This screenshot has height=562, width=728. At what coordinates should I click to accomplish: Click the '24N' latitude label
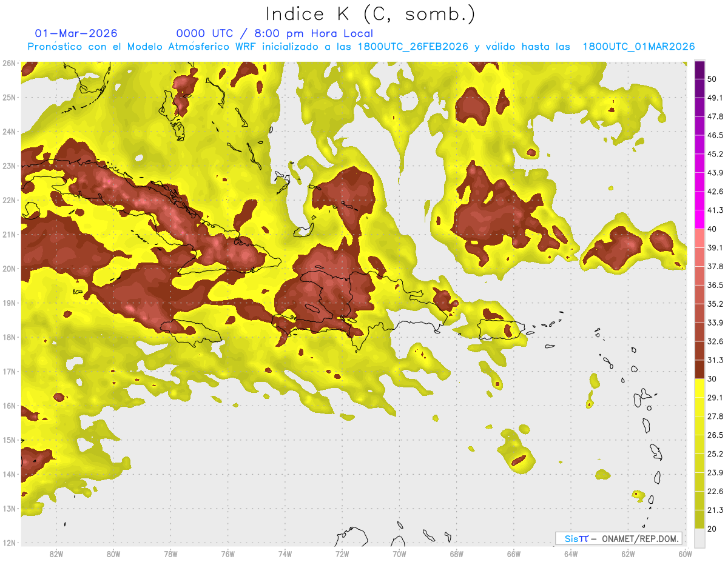pyautogui.click(x=9, y=132)
